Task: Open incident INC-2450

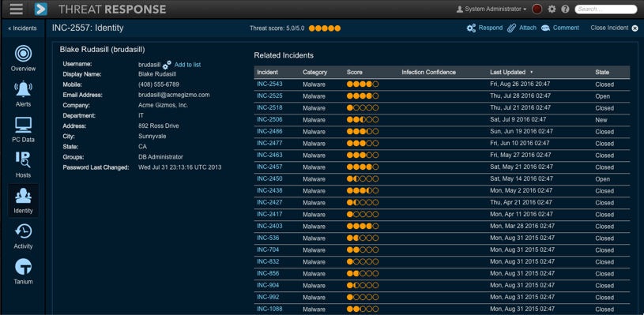Action: tap(269, 179)
